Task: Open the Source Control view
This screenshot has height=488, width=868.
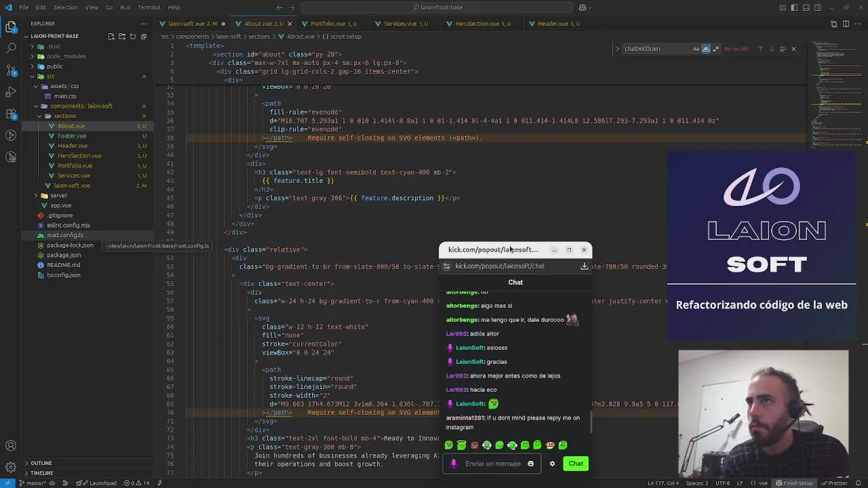Action: (11, 70)
